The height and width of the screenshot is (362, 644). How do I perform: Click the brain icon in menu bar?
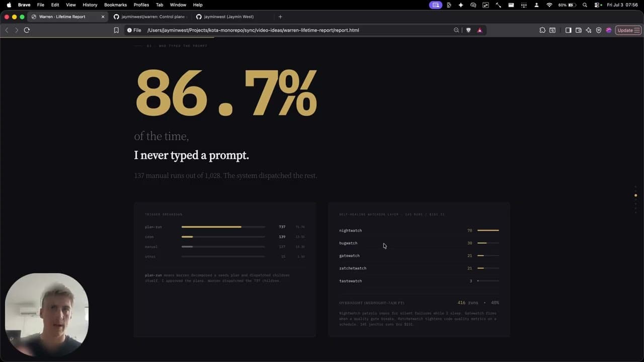[x=473, y=5]
